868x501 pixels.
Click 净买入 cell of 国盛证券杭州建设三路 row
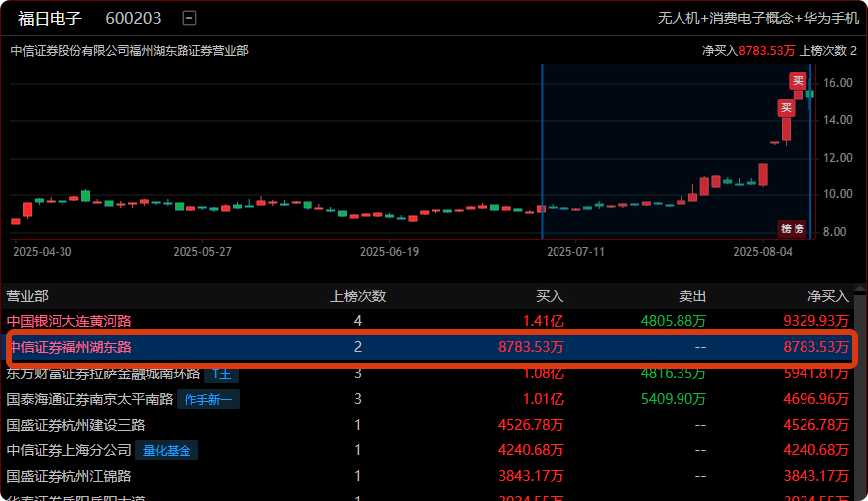pos(816,425)
